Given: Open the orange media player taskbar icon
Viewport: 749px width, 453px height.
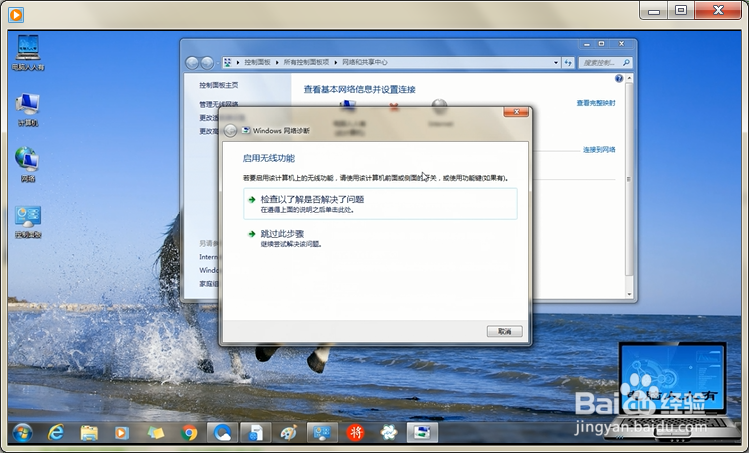Looking at the screenshot, I should tap(121, 433).
